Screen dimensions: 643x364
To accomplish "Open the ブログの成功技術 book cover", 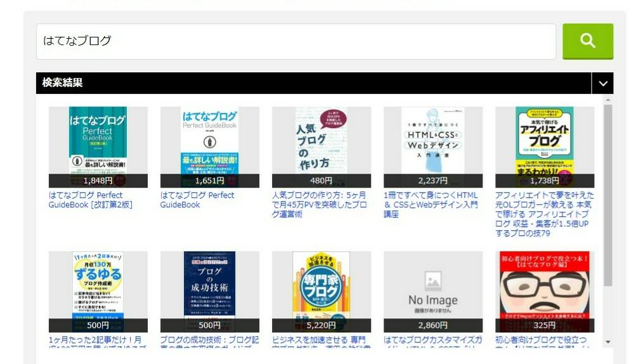I will pyautogui.click(x=209, y=292).
